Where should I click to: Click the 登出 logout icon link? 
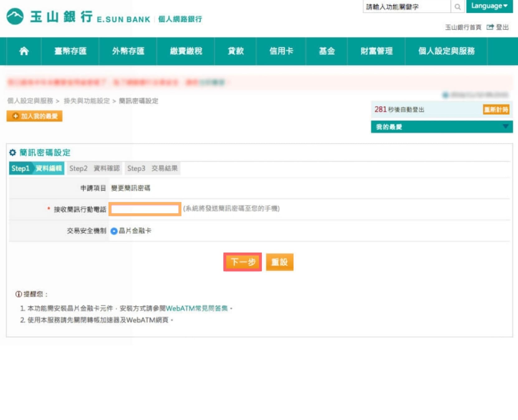[497, 27]
